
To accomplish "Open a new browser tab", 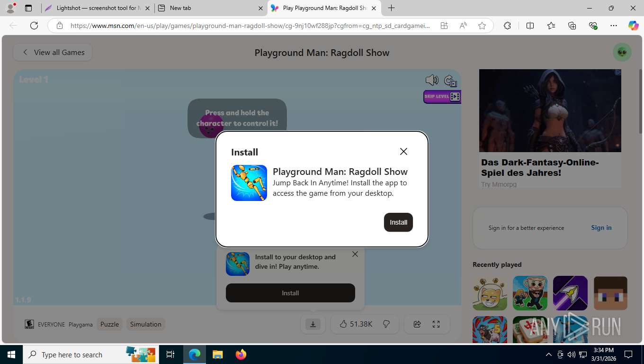I will pyautogui.click(x=391, y=8).
